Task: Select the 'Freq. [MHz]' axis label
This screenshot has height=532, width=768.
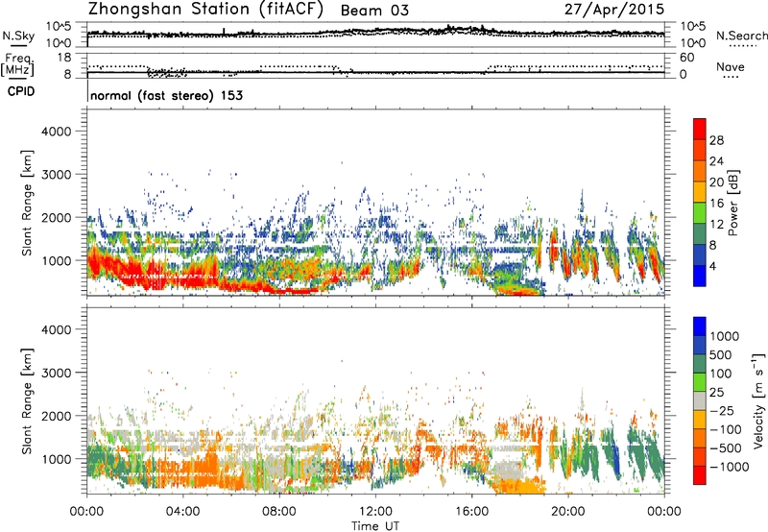Action: click(x=18, y=65)
